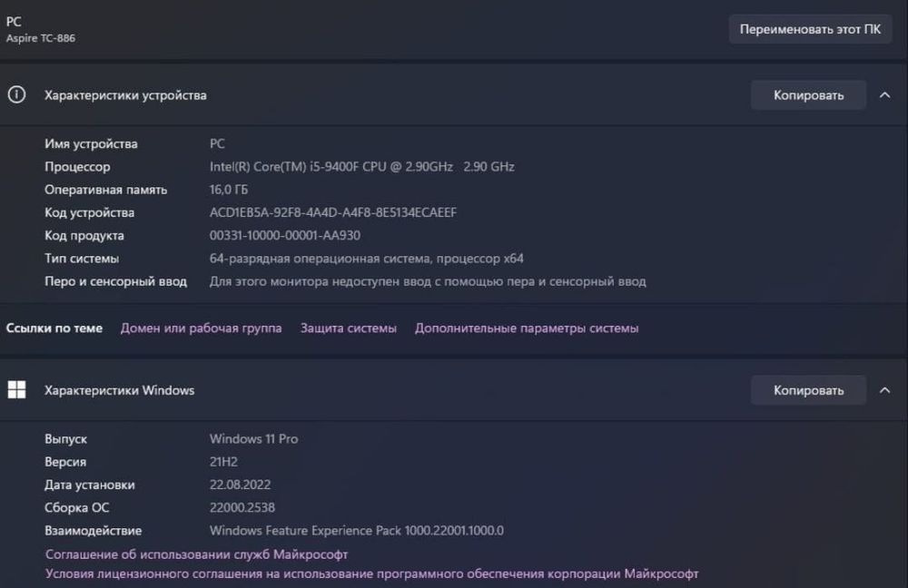This screenshot has width=908, height=588.
Task: Click the Переименовать этот ПК button
Action: point(810,29)
